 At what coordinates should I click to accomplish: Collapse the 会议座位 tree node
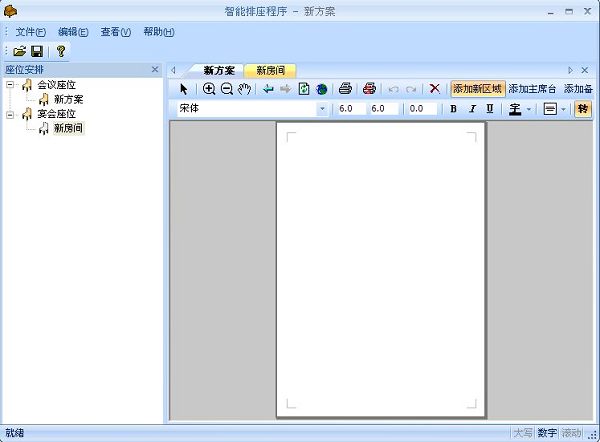10,85
